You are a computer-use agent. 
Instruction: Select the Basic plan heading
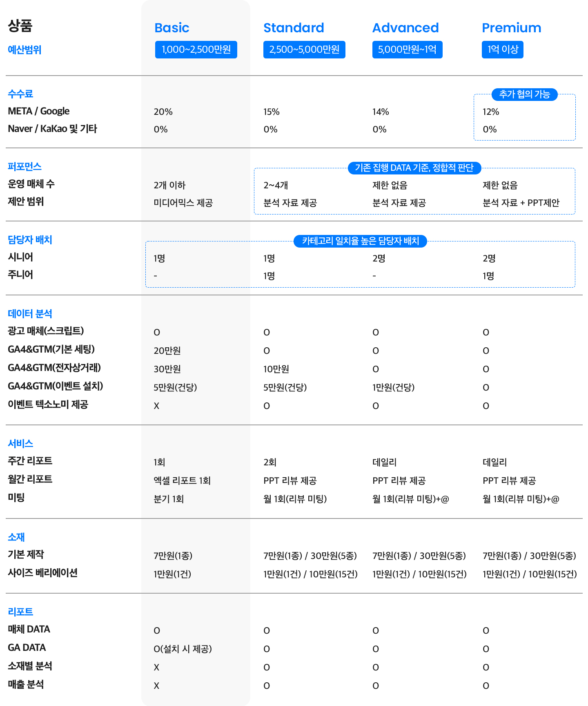(171, 28)
